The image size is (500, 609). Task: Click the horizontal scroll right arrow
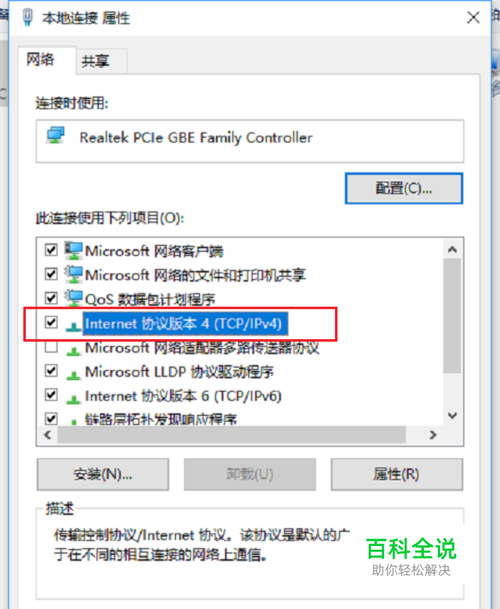[433, 435]
